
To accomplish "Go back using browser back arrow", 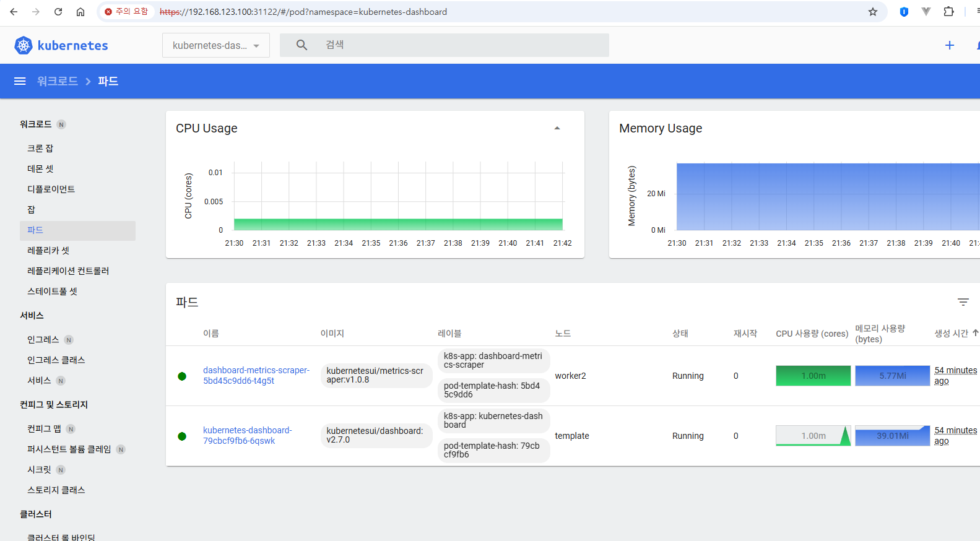I will [14, 12].
